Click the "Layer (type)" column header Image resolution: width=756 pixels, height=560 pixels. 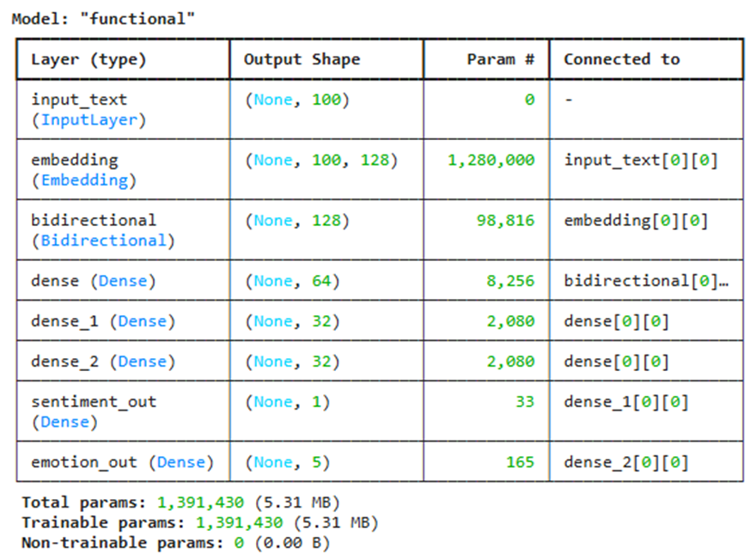[88, 59]
